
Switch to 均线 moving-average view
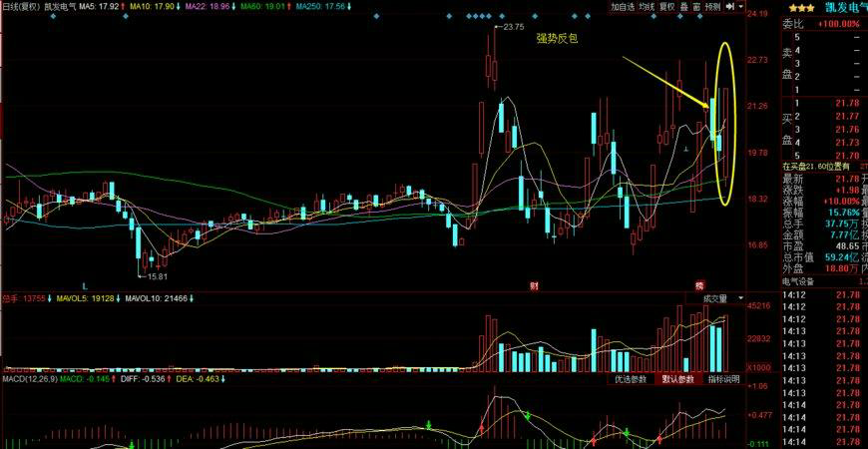tap(647, 7)
